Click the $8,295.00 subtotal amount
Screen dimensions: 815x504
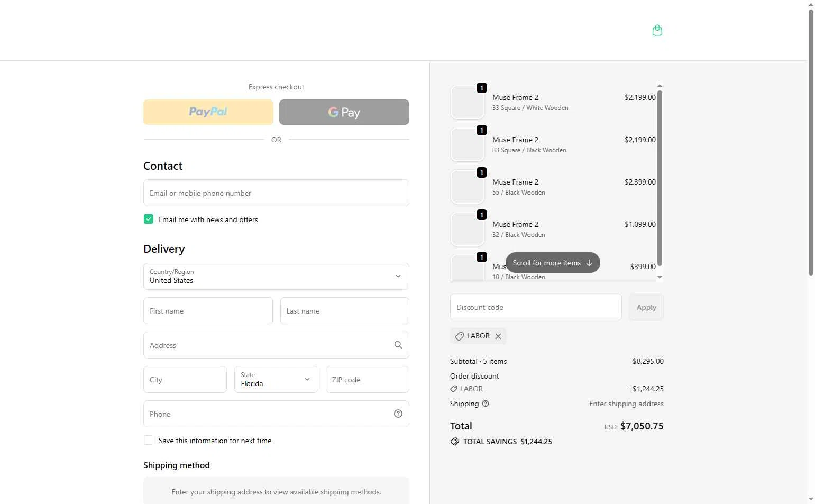(648, 361)
